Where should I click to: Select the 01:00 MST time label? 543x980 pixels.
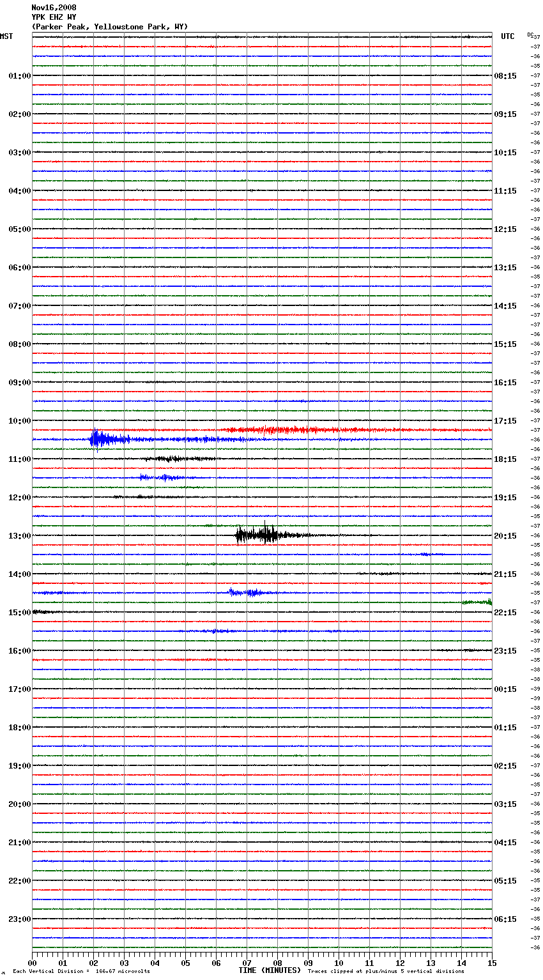pos(19,76)
